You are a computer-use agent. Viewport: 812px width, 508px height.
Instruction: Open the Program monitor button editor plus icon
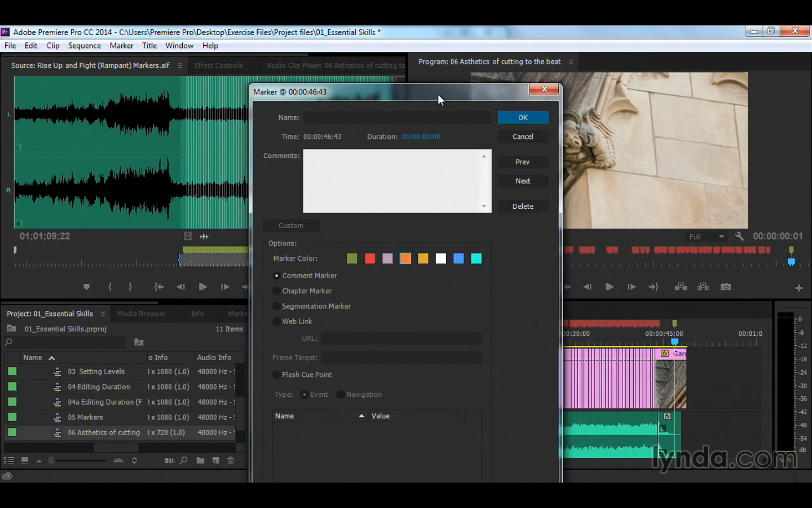click(799, 288)
